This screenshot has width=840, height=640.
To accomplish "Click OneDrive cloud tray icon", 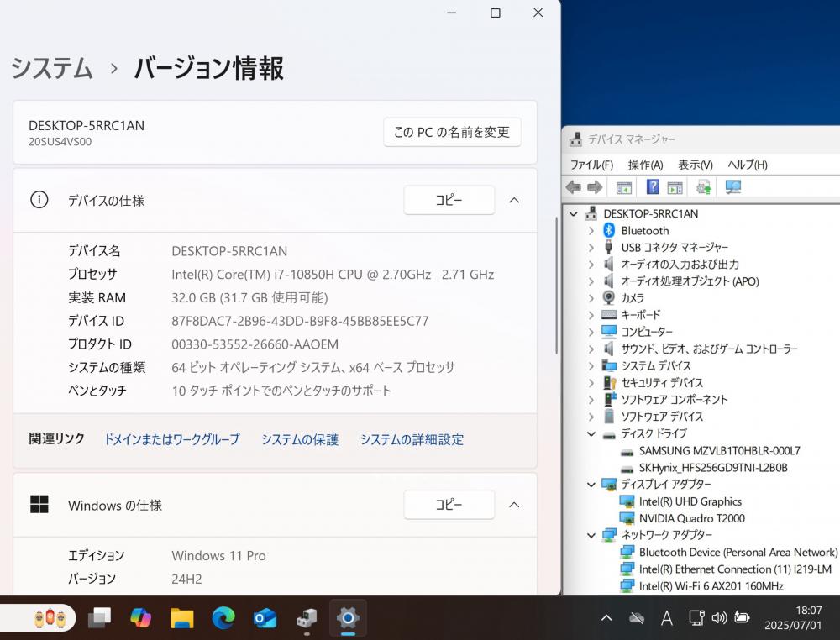I will pos(637,618).
